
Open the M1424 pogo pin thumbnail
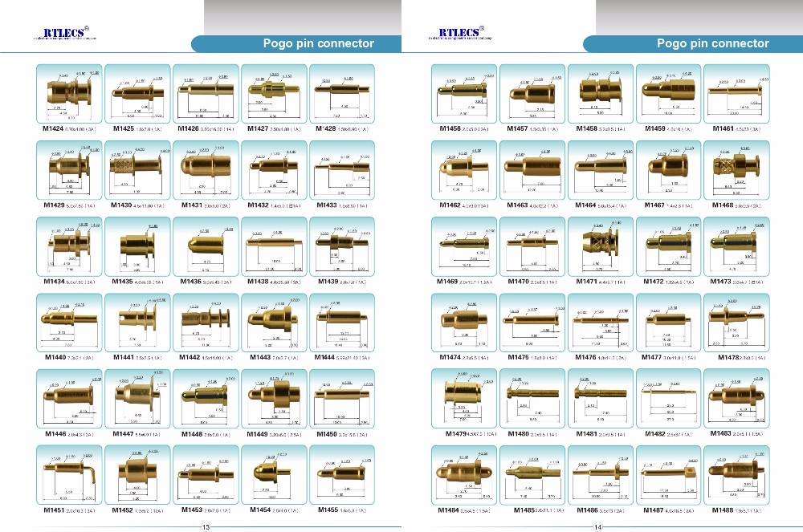coord(71,93)
